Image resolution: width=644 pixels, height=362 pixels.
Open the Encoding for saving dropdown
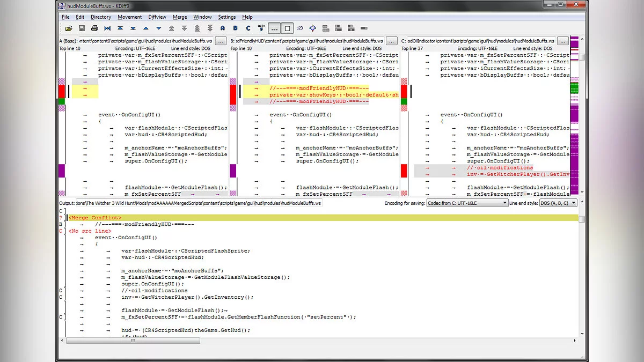[x=467, y=203]
